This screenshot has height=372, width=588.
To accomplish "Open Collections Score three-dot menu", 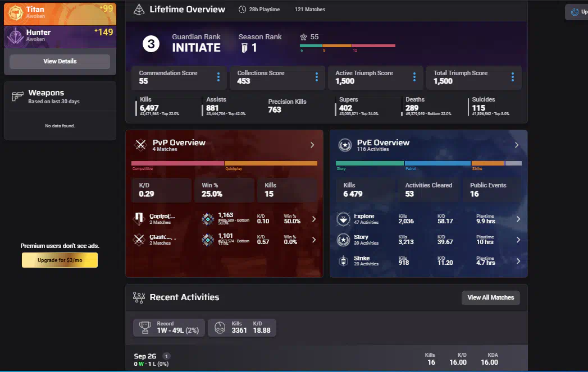I will pyautogui.click(x=317, y=77).
